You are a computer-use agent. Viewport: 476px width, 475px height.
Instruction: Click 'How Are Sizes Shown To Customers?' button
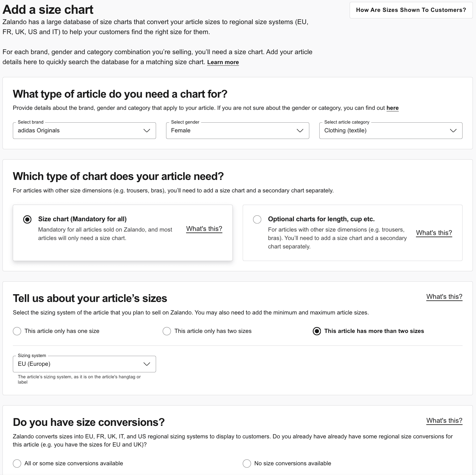point(411,10)
